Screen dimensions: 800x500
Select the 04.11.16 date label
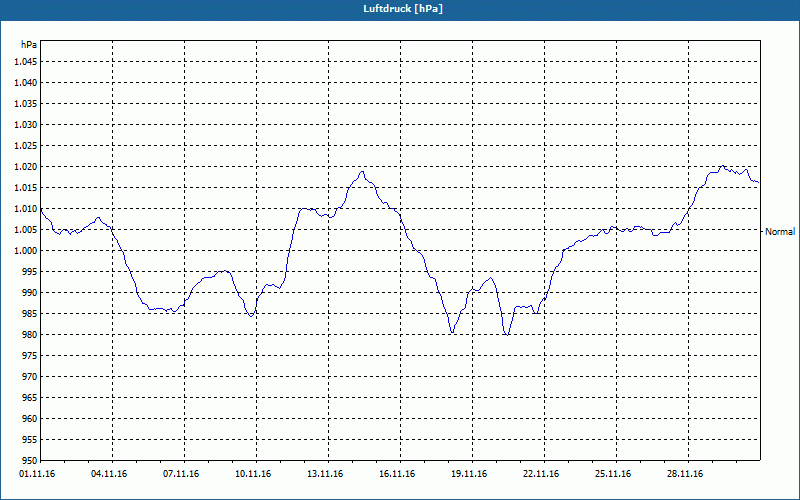pos(109,474)
